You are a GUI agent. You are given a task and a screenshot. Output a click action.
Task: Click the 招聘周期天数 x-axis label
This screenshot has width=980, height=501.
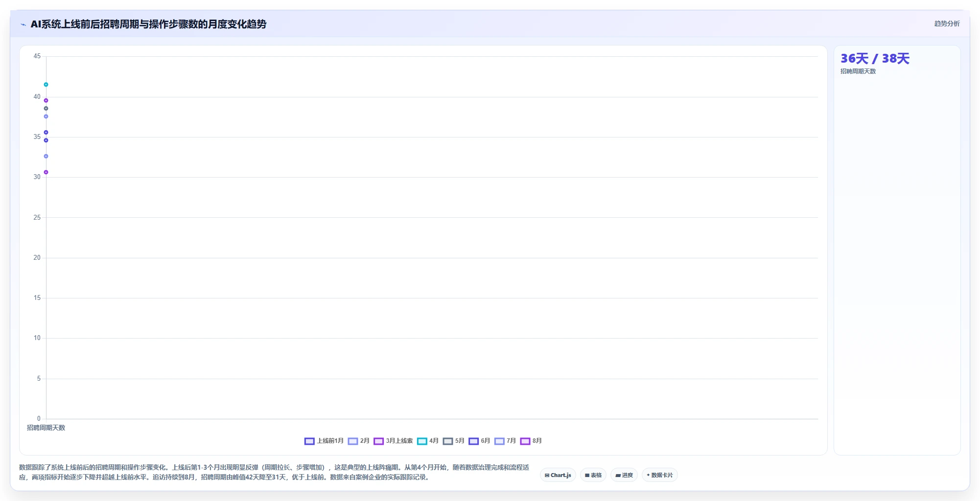[46, 428]
